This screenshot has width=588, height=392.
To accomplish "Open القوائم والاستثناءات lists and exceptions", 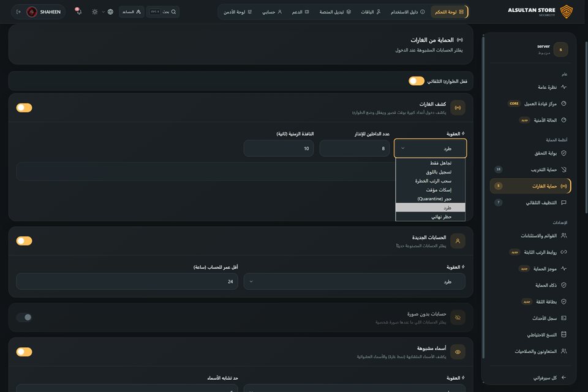I will point(529,236).
